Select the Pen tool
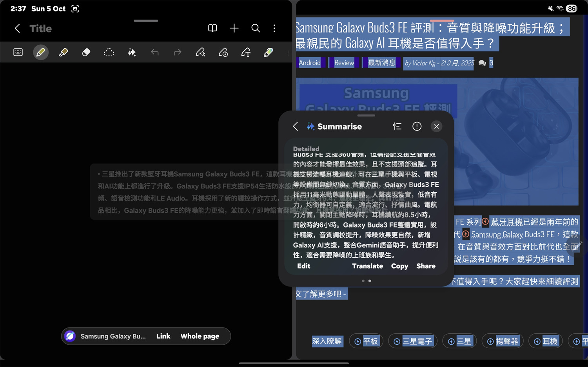The width and height of the screenshot is (588, 367). pyautogui.click(x=41, y=52)
